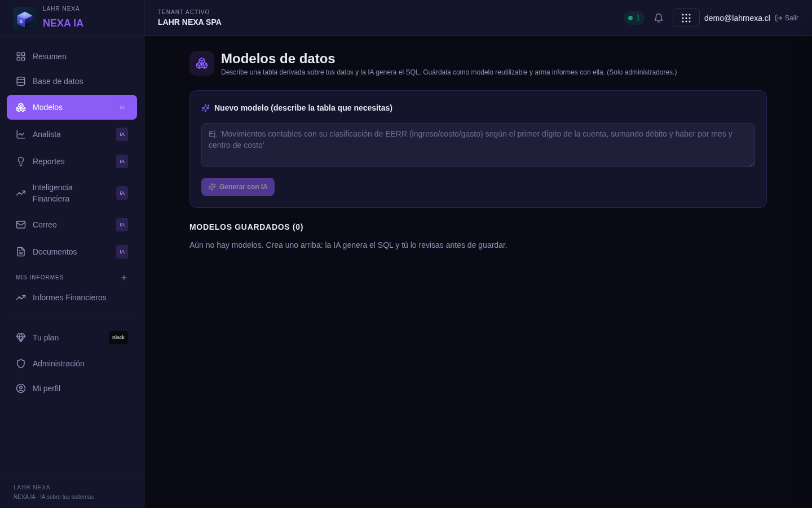Open Tu plan page
Image resolution: width=812 pixels, height=508 pixels.
(72, 338)
